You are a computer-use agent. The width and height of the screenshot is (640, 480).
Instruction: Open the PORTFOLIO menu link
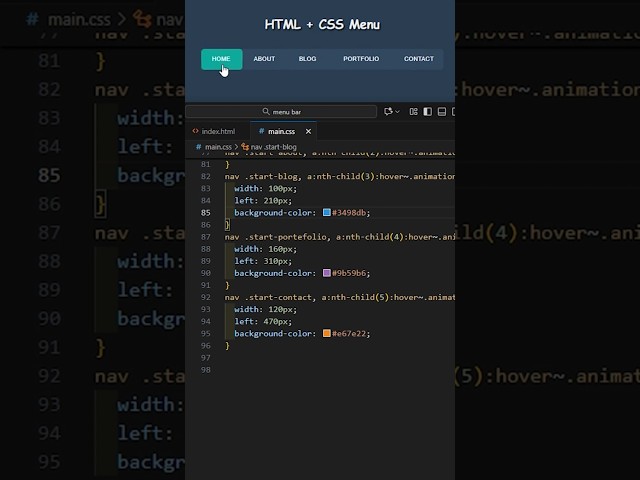click(x=361, y=59)
